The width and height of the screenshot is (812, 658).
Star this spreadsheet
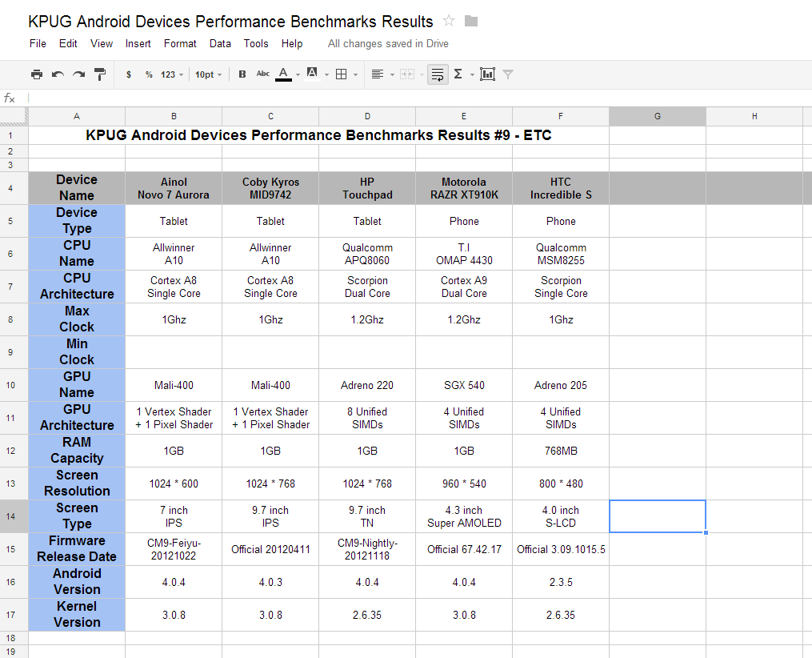click(449, 21)
